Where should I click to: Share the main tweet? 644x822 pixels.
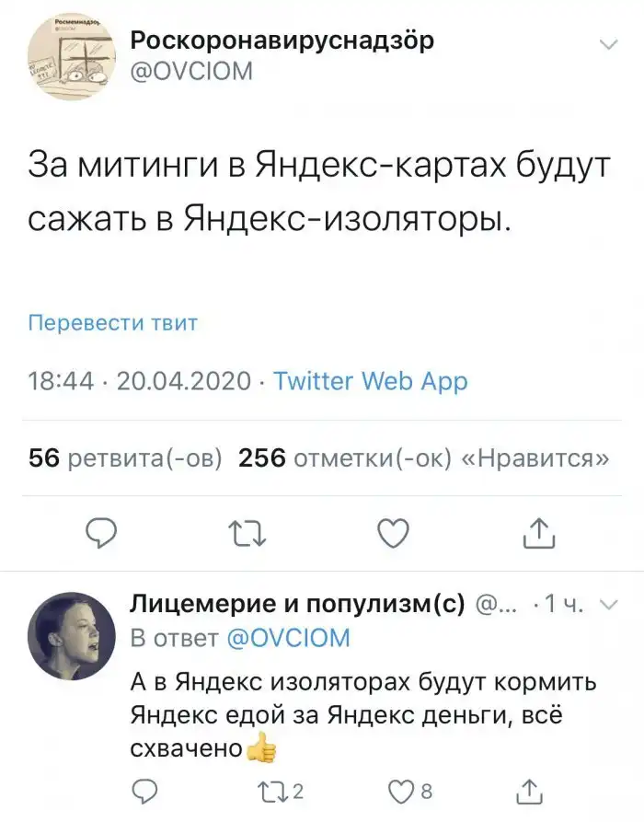(538, 531)
